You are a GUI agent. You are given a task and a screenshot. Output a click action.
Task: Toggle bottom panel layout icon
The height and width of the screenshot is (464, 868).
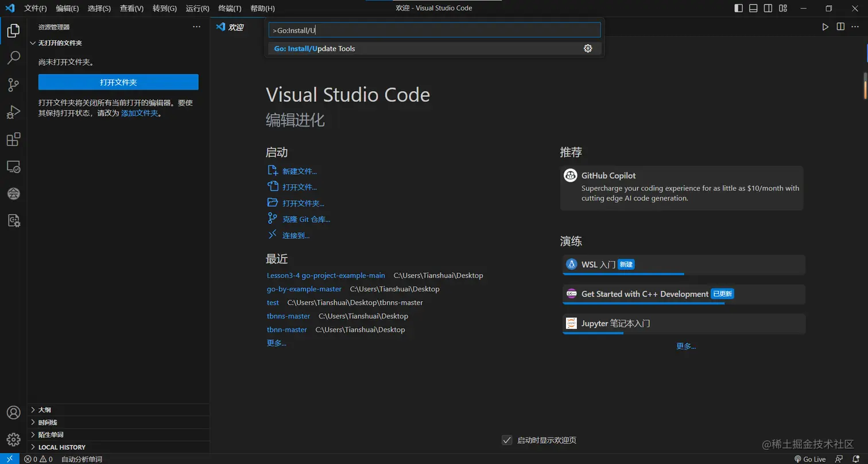753,9
